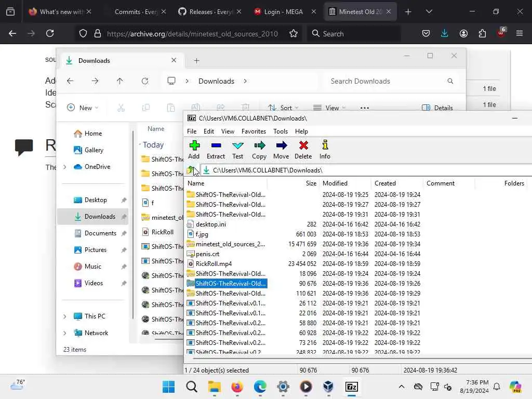Go up one folder level in 7-Zip
Viewport: 532px width, 399px height.
click(191, 170)
